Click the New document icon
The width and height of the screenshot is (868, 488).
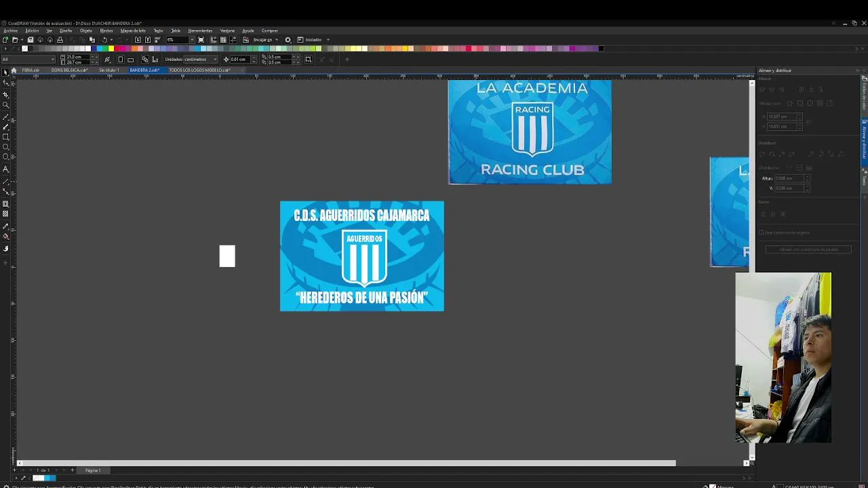pyautogui.click(x=5, y=39)
